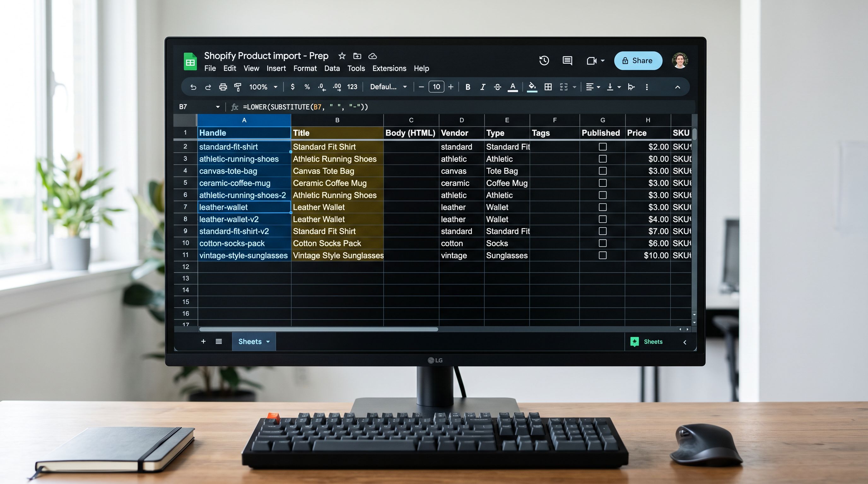868x484 pixels.
Task: Open the Default font dropdown
Action: pyautogui.click(x=388, y=87)
